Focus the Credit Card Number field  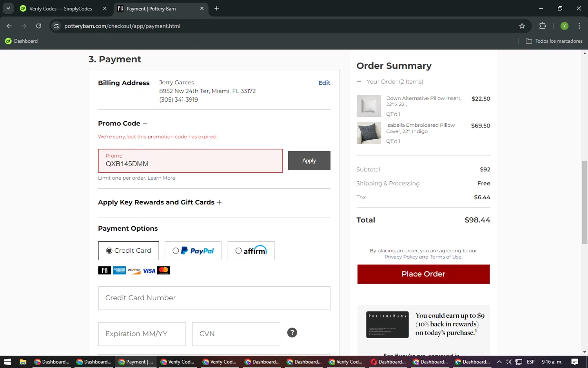tap(214, 298)
